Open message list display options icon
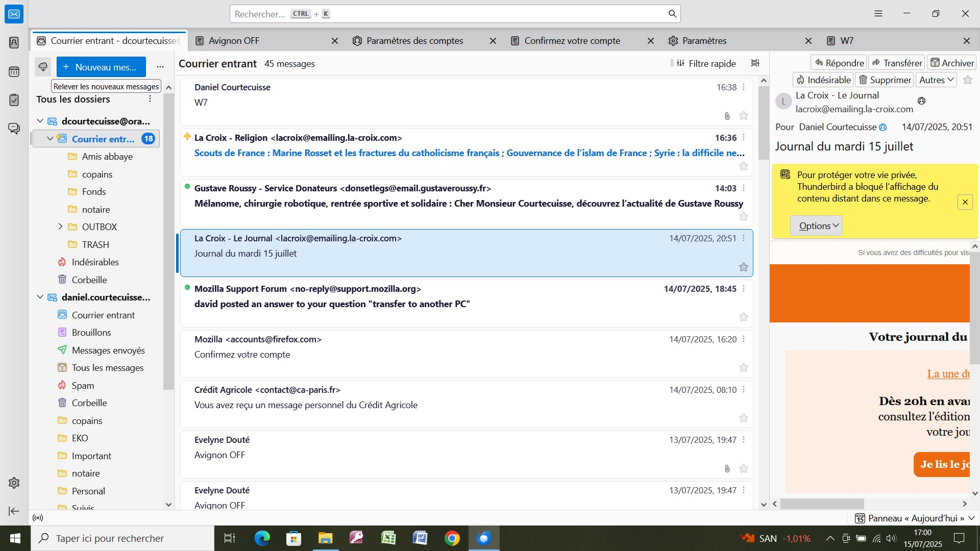980x551 pixels. [755, 63]
